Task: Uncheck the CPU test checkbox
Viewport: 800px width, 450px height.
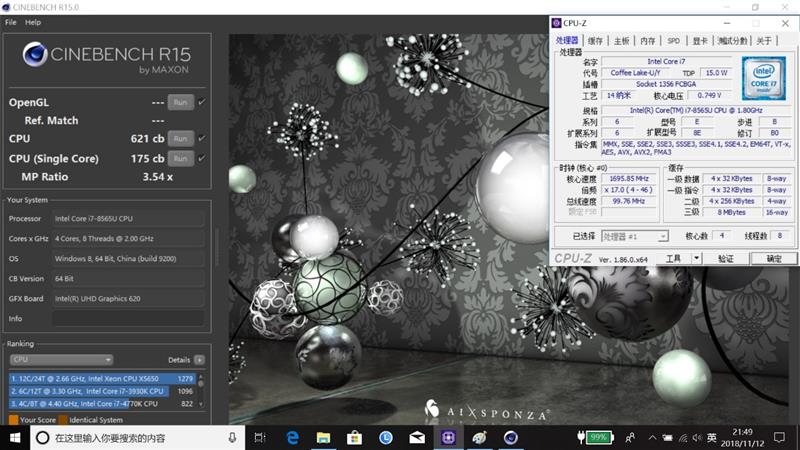Action: [x=202, y=138]
